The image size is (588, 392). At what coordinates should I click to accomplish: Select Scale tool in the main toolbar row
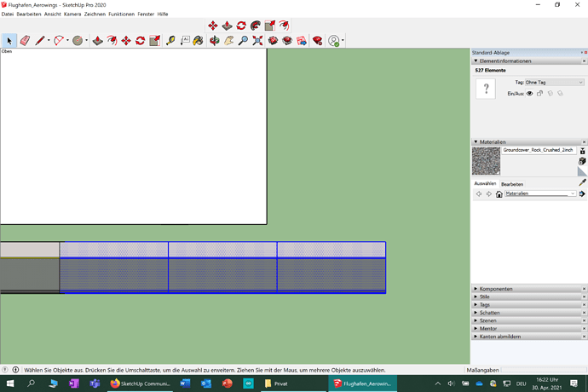[x=154, y=41]
